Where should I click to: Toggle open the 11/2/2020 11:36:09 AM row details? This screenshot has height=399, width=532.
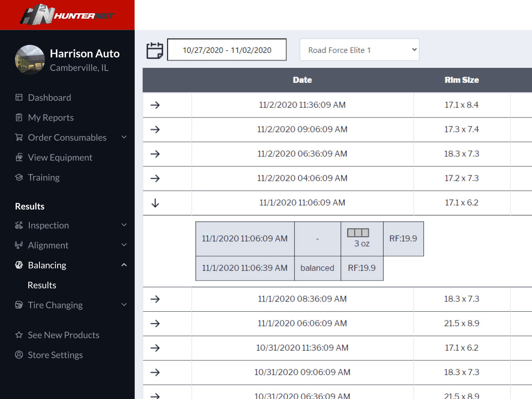point(155,105)
